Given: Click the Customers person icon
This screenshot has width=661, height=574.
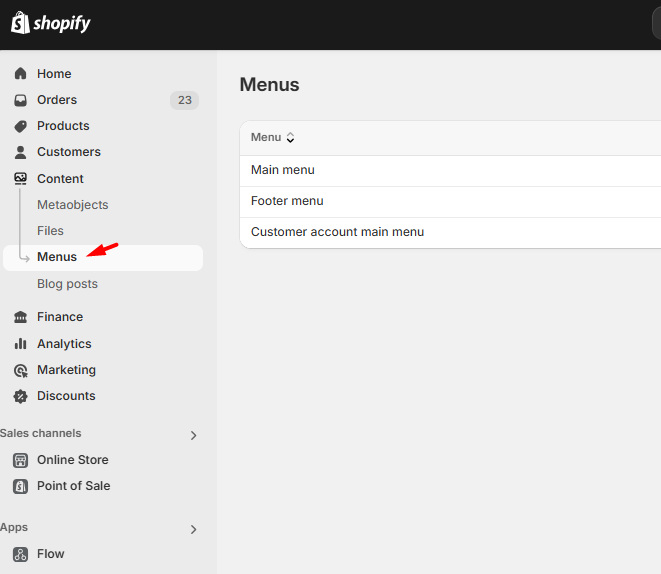Looking at the screenshot, I should 20,152.
